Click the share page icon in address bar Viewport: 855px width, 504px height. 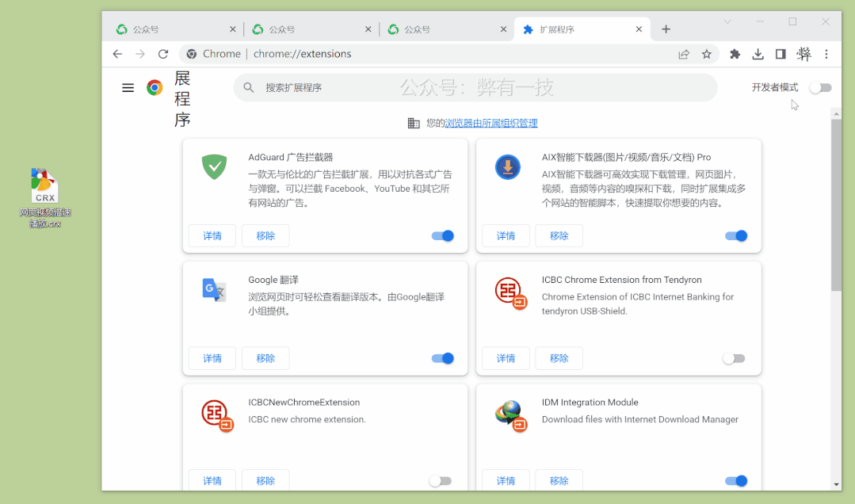pyautogui.click(x=684, y=54)
